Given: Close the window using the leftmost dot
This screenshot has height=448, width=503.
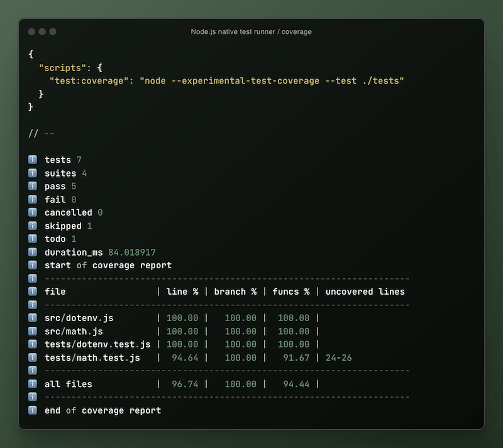Looking at the screenshot, I should click(31, 31).
